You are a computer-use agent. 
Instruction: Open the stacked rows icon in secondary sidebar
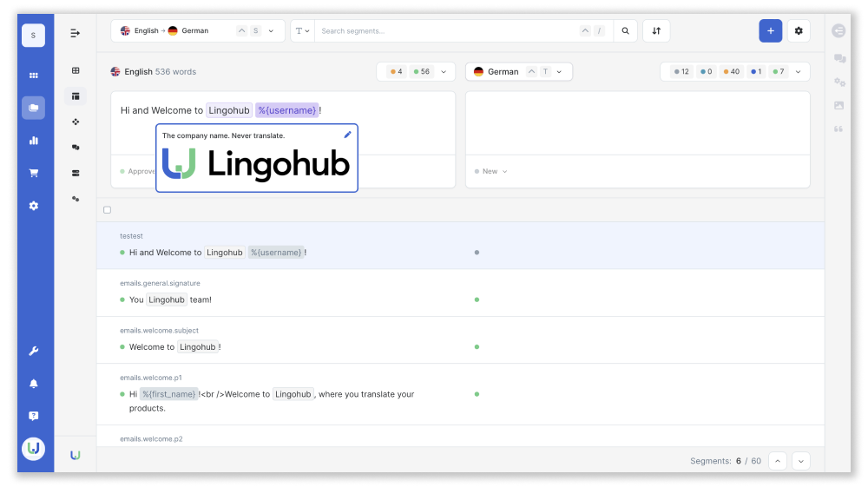(x=76, y=174)
